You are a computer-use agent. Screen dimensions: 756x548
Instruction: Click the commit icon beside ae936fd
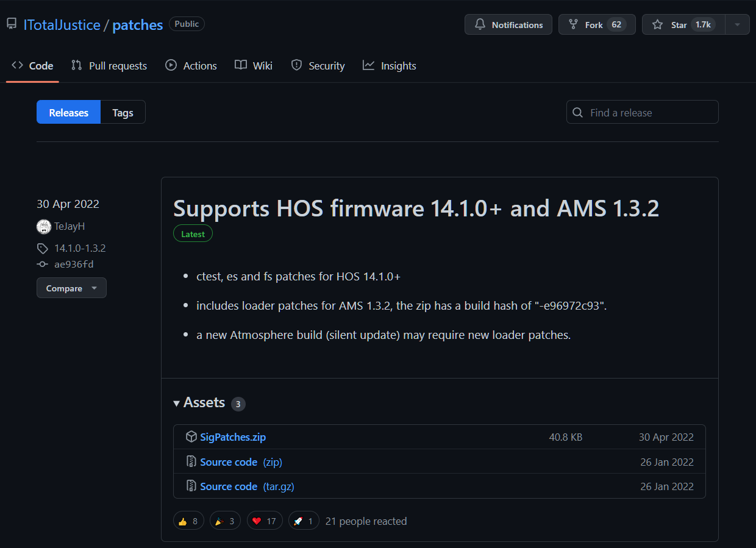coord(42,265)
